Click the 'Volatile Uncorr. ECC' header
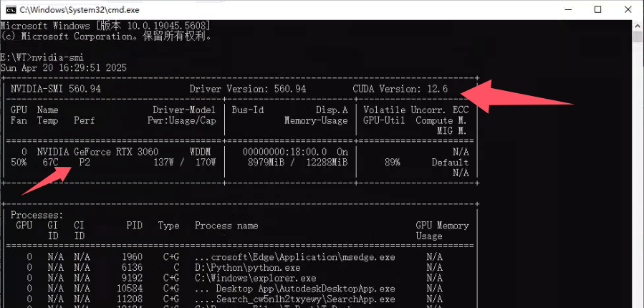644x308 pixels. [415, 110]
